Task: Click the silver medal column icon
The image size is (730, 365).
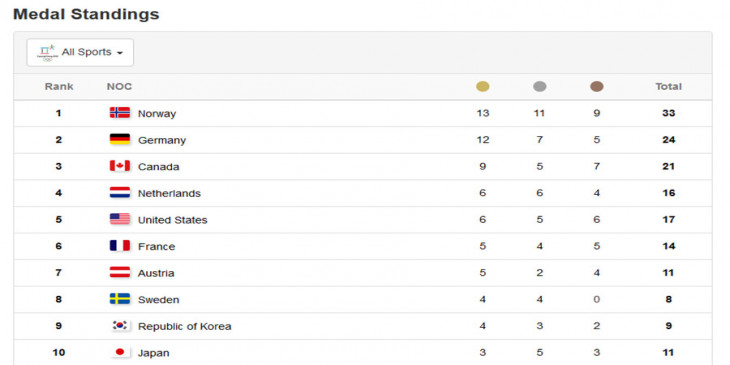Action: pyautogui.click(x=540, y=87)
